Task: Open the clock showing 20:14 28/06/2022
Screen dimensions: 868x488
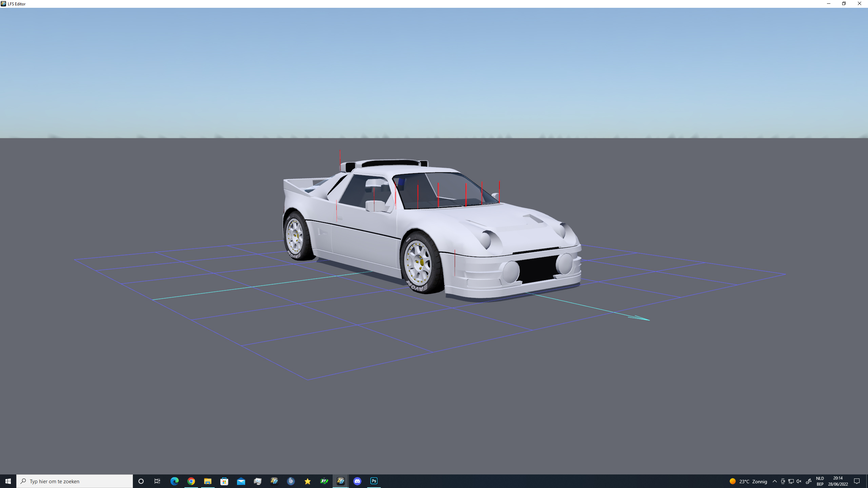Action: pyautogui.click(x=838, y=481)
